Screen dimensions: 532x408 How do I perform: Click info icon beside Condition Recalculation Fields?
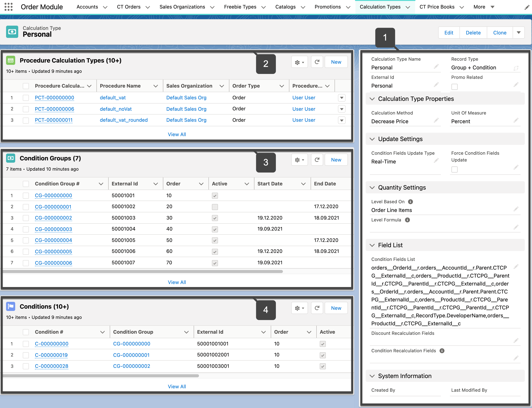pyautogui.click(x=442, y=351)
